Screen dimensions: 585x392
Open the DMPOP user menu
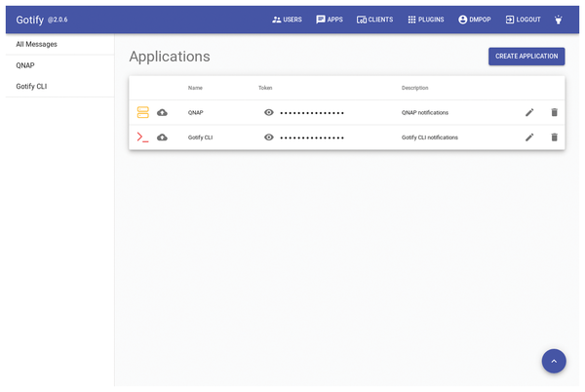coord(474,20)
